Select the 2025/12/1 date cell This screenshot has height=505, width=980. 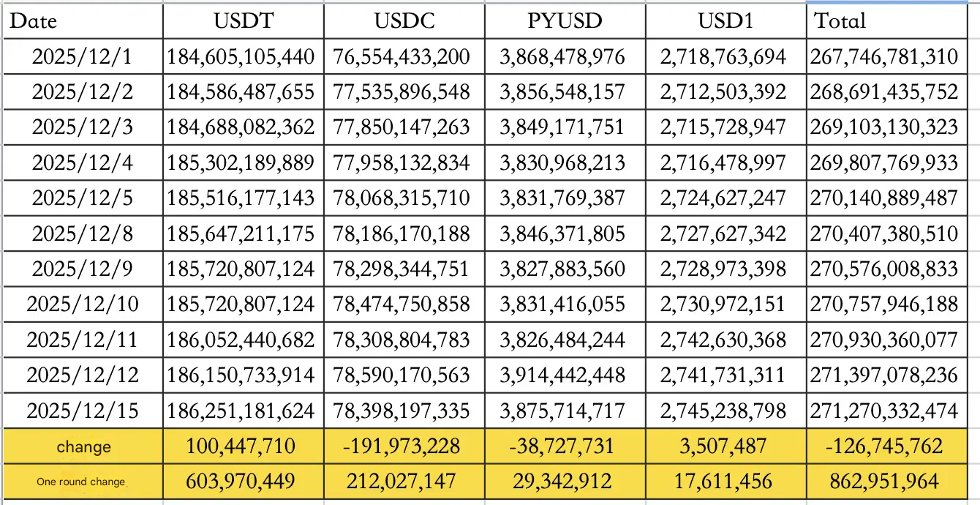[x=83, y=56]
